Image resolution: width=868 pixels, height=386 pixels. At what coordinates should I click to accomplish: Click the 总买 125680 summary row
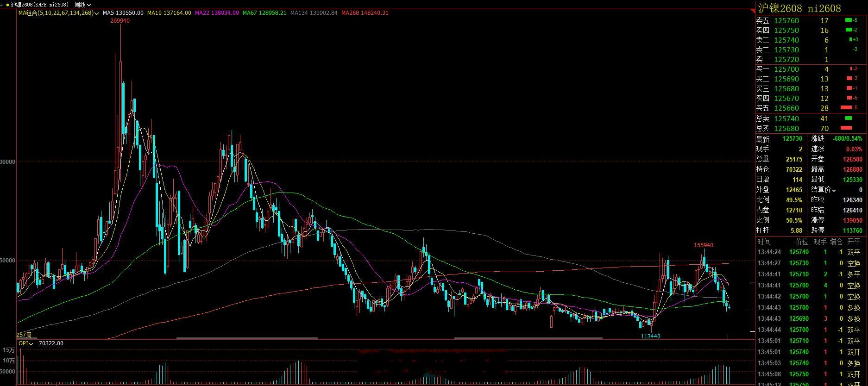coord(811,128)
